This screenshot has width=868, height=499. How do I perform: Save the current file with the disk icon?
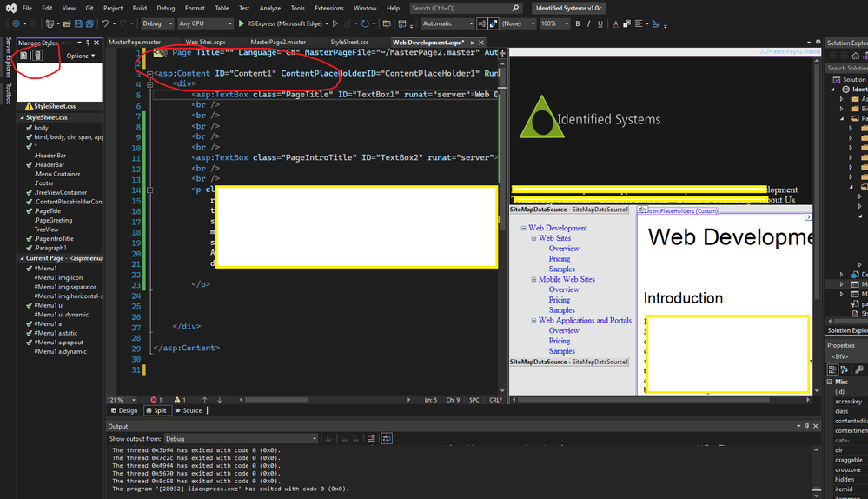[78, 23]
